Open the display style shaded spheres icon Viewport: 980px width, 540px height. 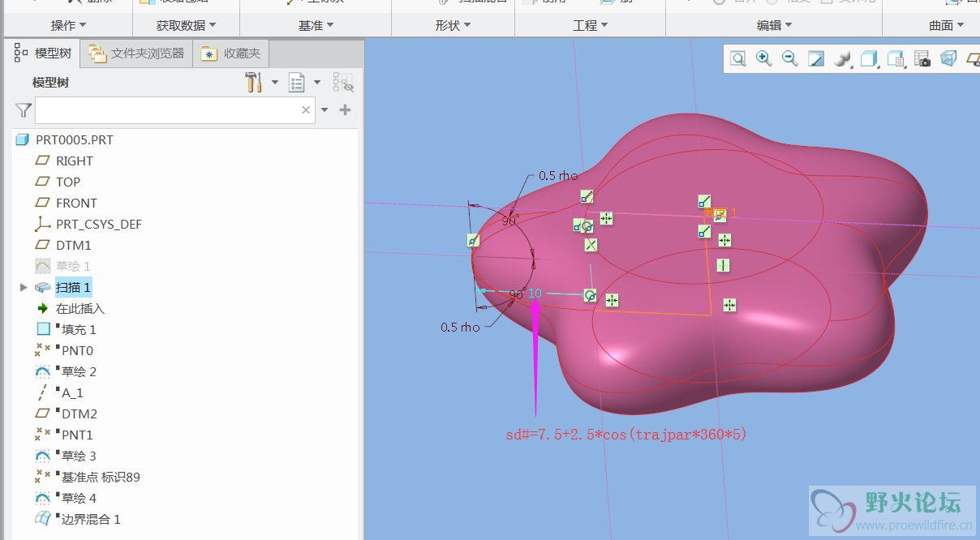coord(842,58)
